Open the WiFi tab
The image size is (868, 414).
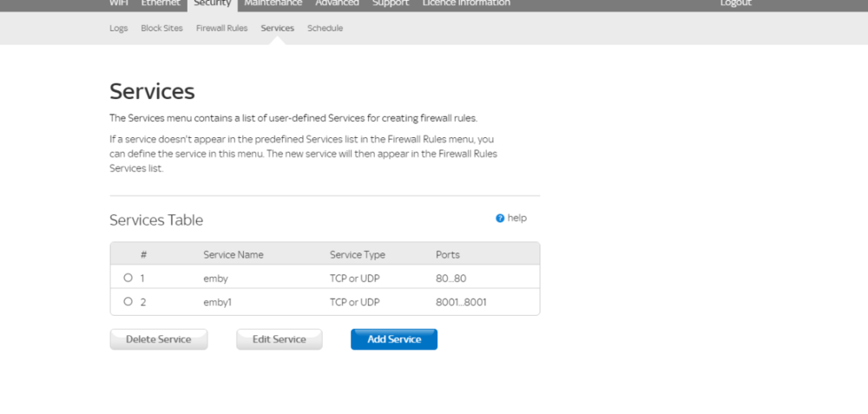(118, 3)
